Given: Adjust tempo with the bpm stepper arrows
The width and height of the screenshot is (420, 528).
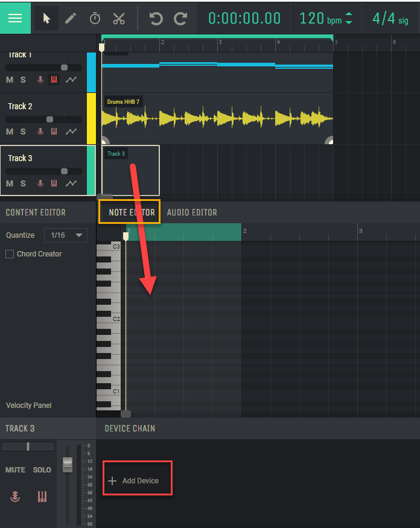Looking at the screenshot, I should point(349,18).
